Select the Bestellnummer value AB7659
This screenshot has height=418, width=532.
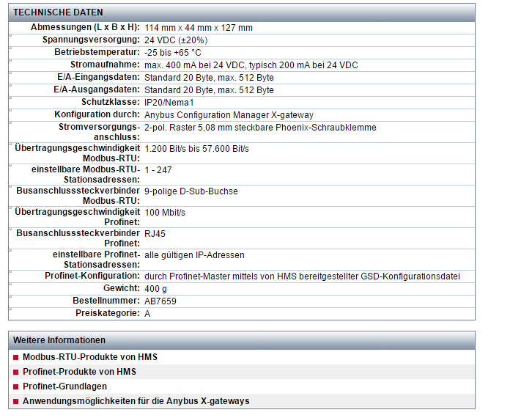point(160,301)
